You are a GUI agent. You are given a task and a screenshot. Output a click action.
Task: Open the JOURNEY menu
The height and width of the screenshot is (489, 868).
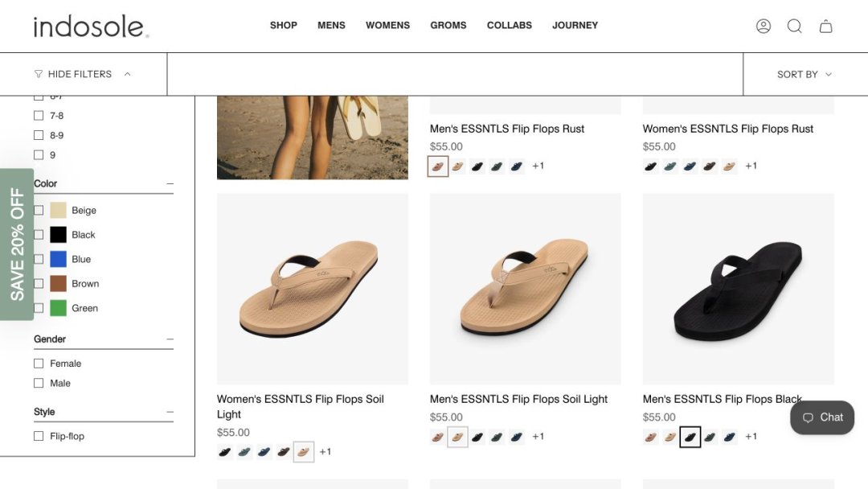coord(575,26)
